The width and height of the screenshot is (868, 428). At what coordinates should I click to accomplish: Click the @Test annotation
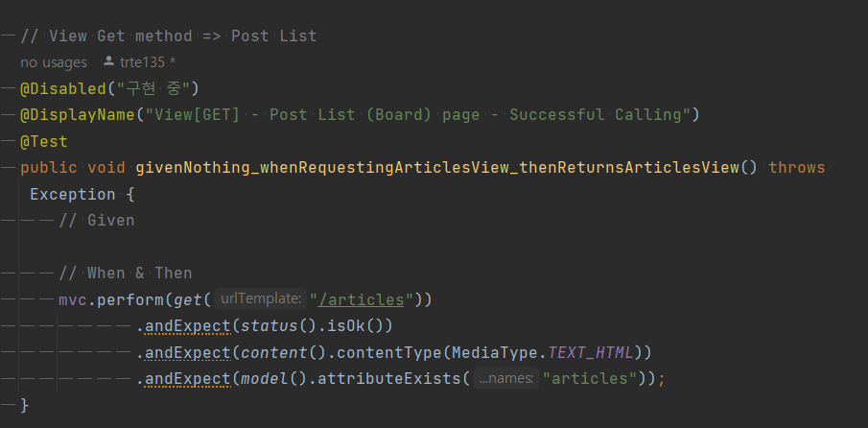(44, 142)
